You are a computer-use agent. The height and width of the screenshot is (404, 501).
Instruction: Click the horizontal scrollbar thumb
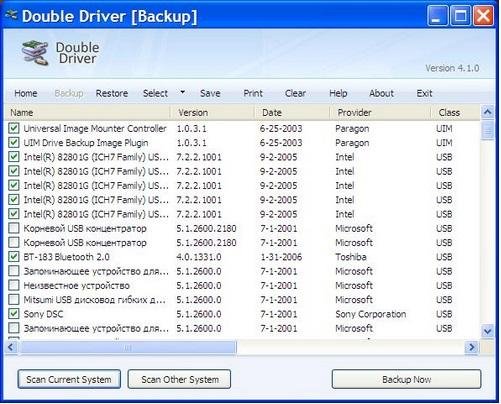[x=127, y=347]
